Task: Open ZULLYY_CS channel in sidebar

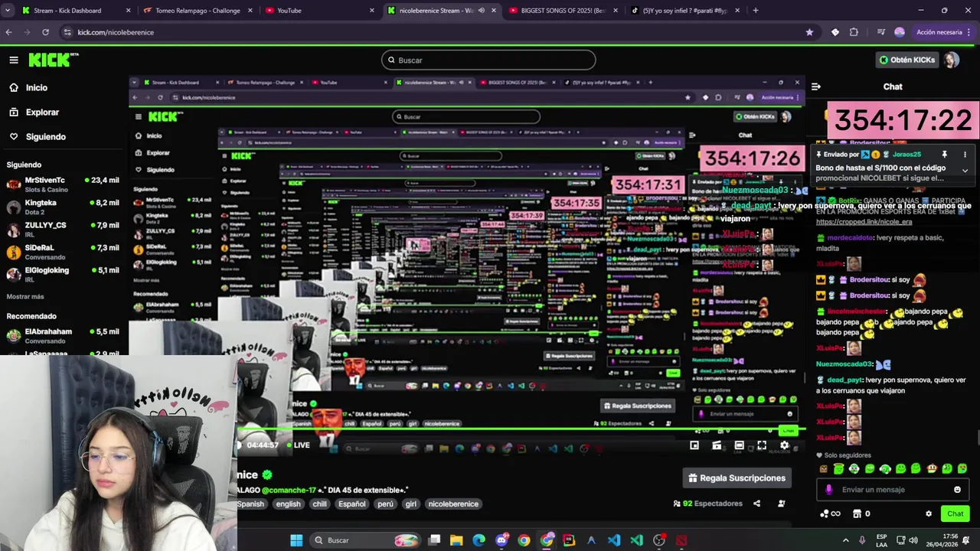Action: 63,229
